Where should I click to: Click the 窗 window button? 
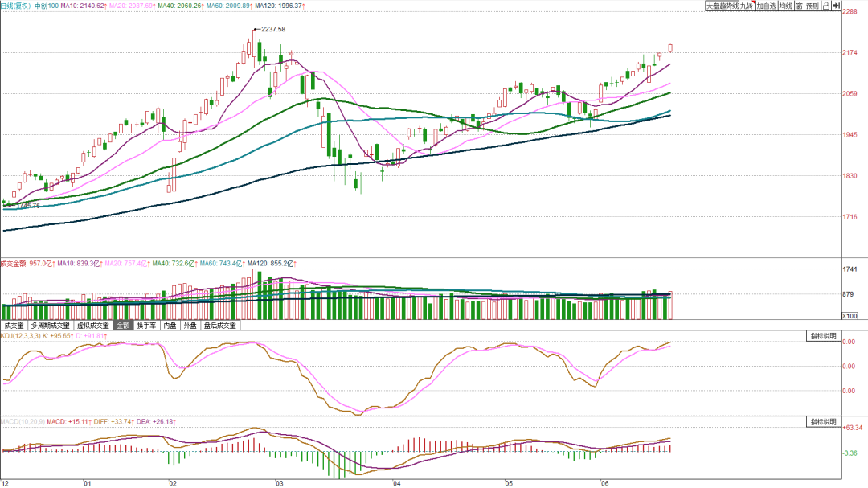click(x=800, y=6)
